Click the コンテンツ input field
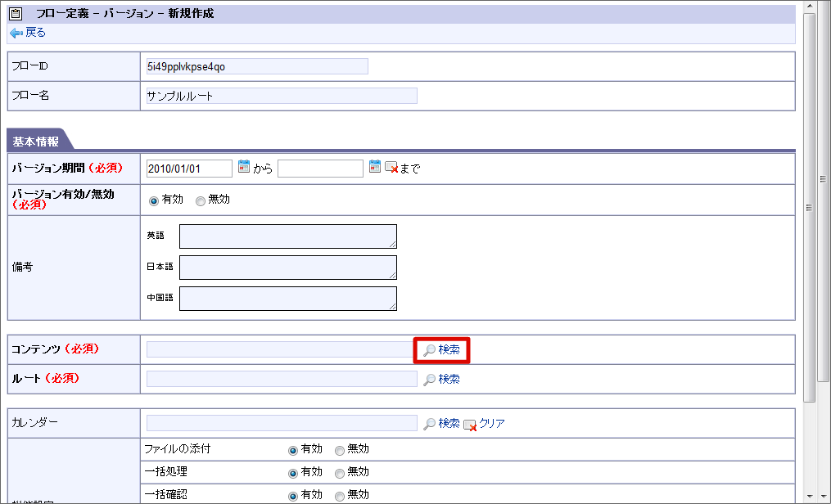 [x=282, y=349]
